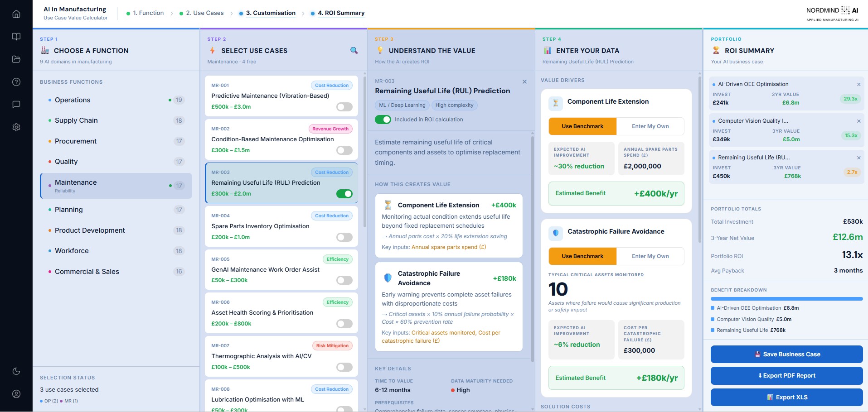Enable Thermographic Analysis with AI/CV toggle

pos(344,367)
